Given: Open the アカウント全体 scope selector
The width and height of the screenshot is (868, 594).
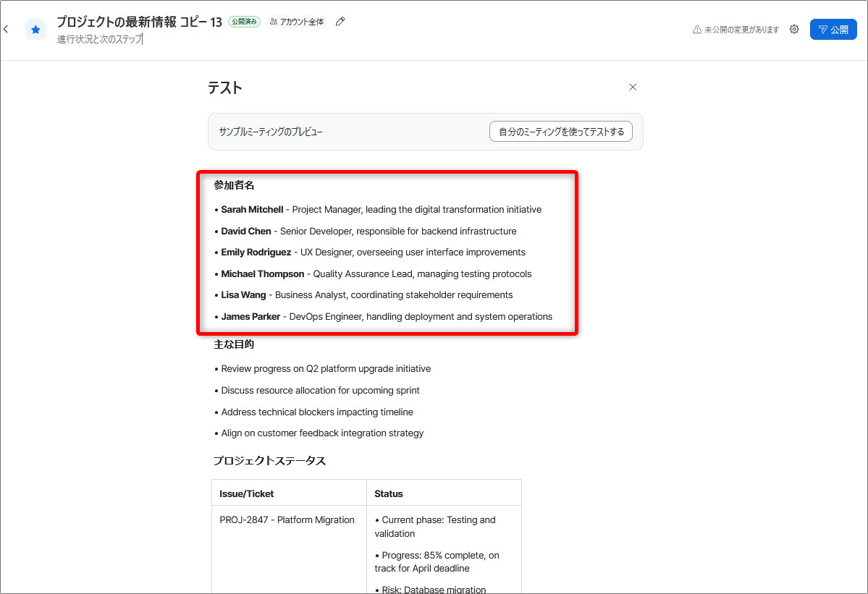Looking at the screenshot, I should point(297,22).
